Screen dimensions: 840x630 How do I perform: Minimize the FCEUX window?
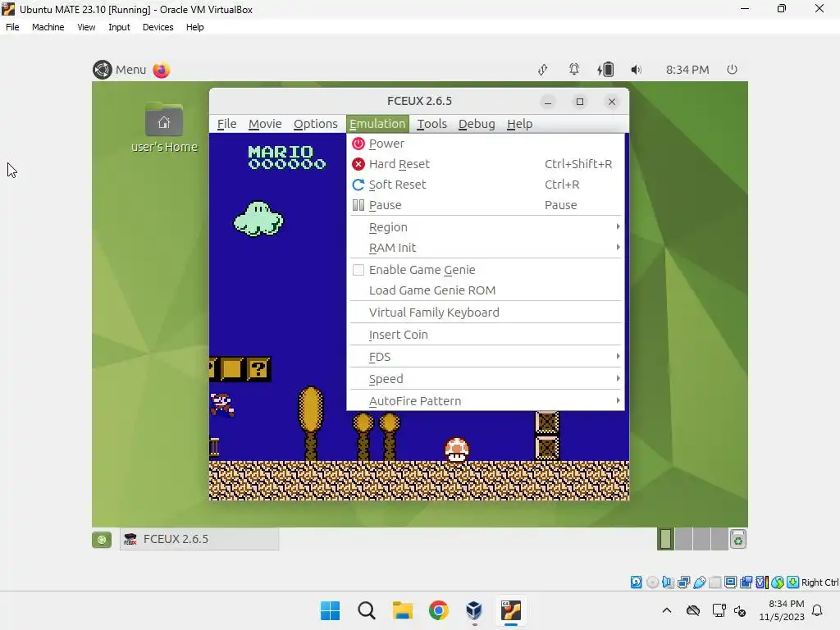click(547, 102)
